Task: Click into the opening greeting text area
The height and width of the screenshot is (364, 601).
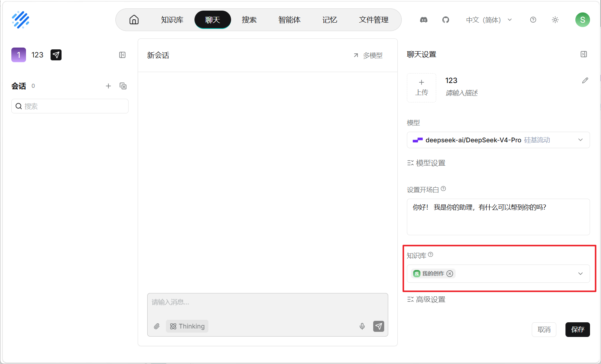Action: click(x=498, y=217)
